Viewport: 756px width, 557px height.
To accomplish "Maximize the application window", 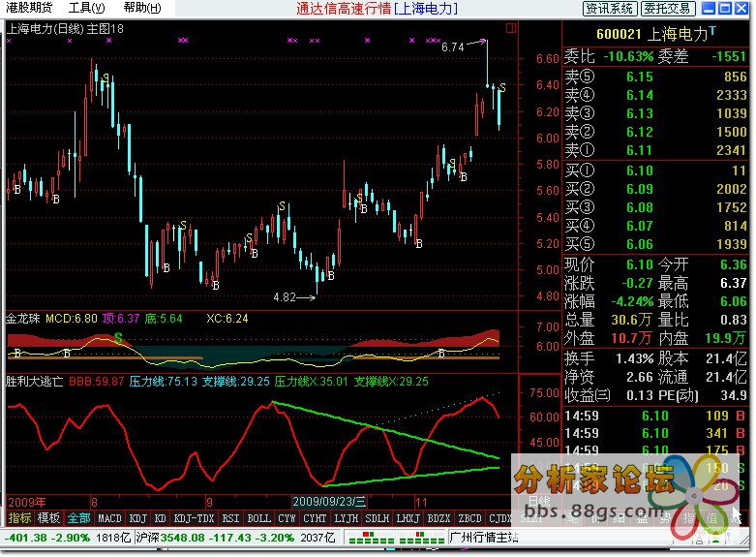I will click(725, 8).
